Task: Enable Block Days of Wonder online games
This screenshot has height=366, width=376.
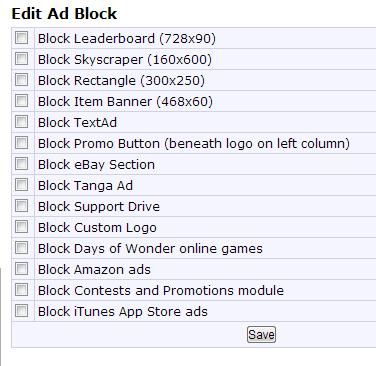Action: [x=21, y=247]
